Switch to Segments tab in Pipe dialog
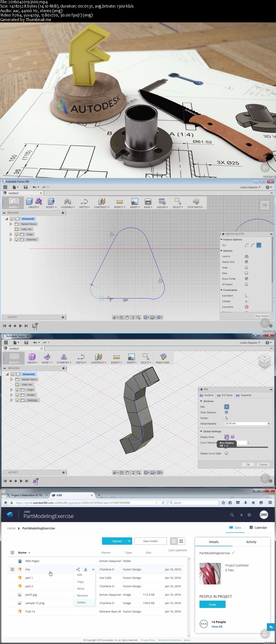Screen dimensions: 276x644 pos(244,395)
